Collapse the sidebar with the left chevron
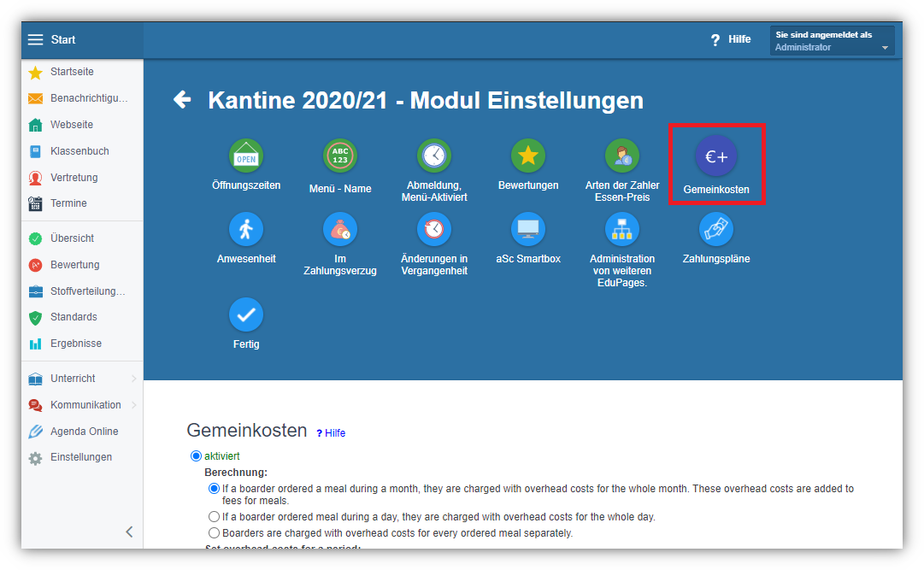Screen dimensions: 924x570 [x=130, y=532]
